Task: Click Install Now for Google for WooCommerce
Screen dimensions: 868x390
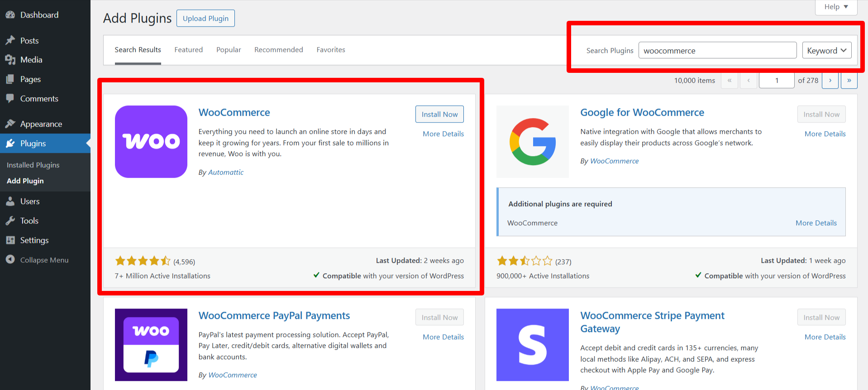Action: coord(821,114)
